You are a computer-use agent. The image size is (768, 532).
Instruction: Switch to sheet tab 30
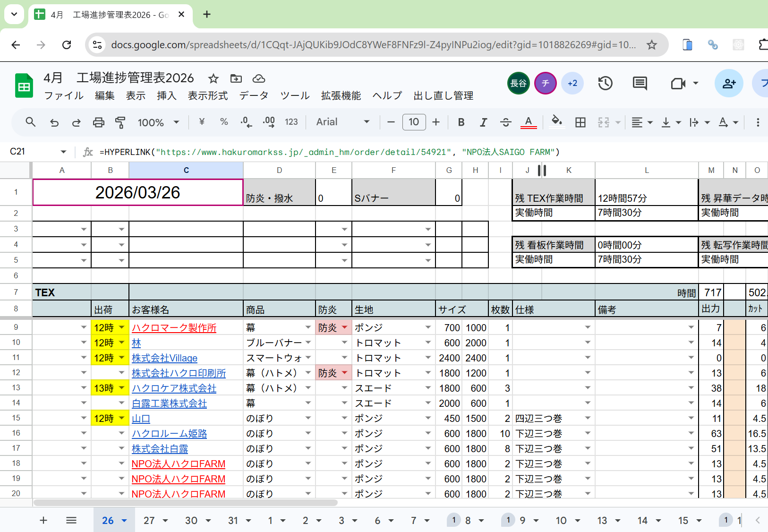click(191, 520)
